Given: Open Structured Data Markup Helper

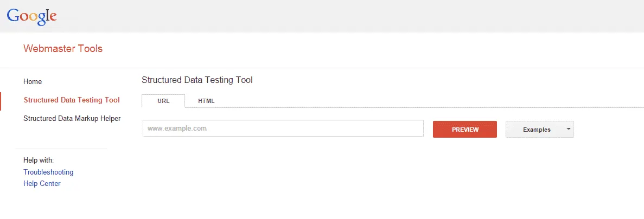Looking at the screenshot, I should [x=72, y=118].
